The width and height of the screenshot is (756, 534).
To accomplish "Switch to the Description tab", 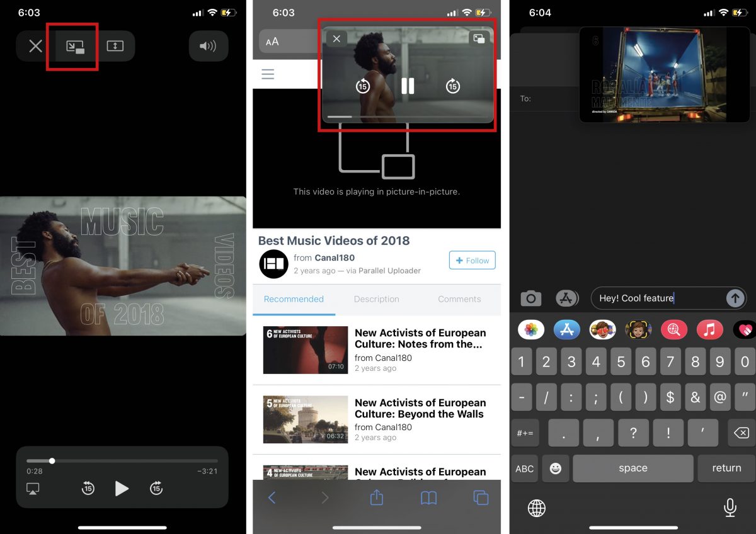I will 376,299.
